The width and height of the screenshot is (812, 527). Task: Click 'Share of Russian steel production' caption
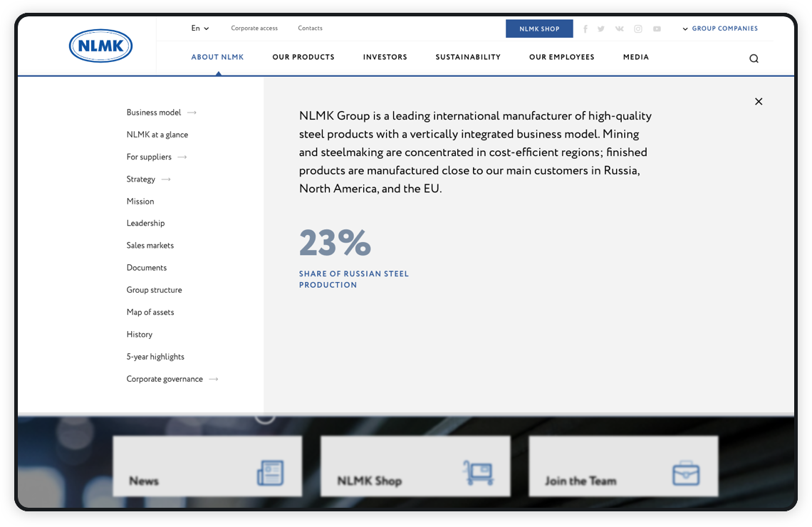(354, 279)
